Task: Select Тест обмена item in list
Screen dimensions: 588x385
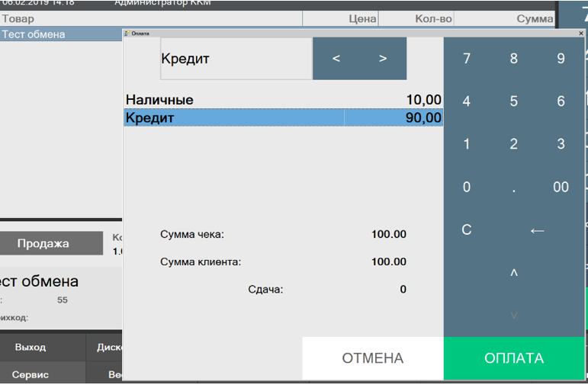Action: click(x=61, y=34)
